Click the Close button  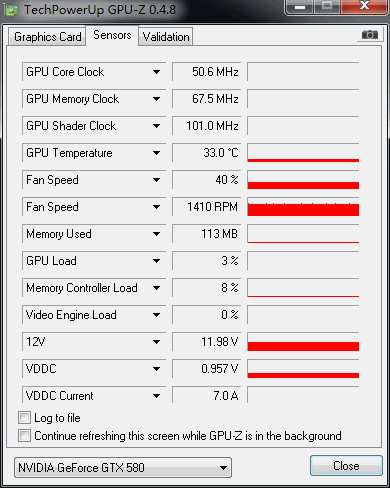click(346, 466)
